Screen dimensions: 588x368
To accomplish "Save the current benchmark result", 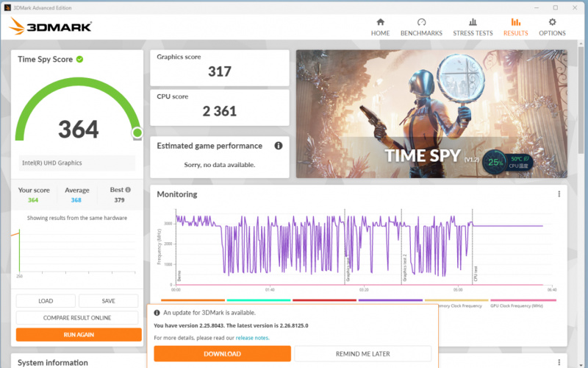I will point(108,301).
